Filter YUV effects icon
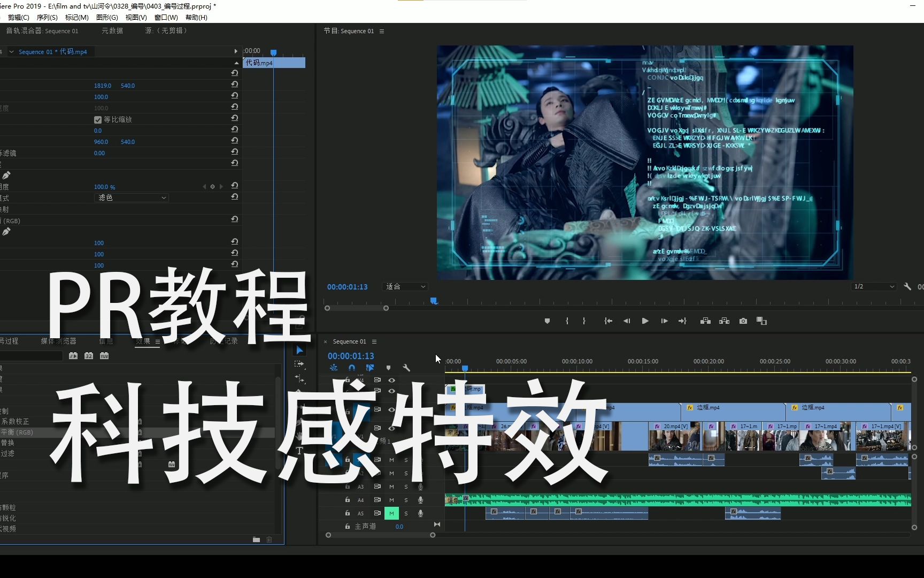The height and width of the screenshot is (578, 924). [x=104, y=356]
